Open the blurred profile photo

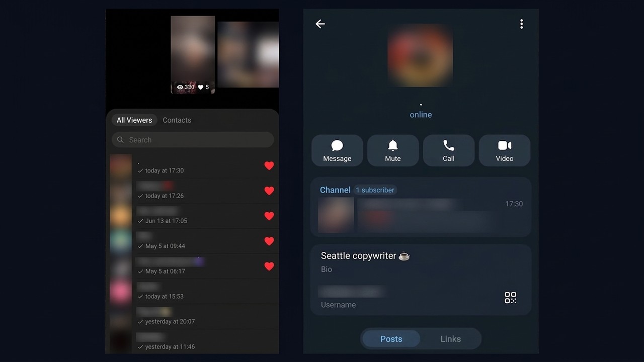(420, 55)
